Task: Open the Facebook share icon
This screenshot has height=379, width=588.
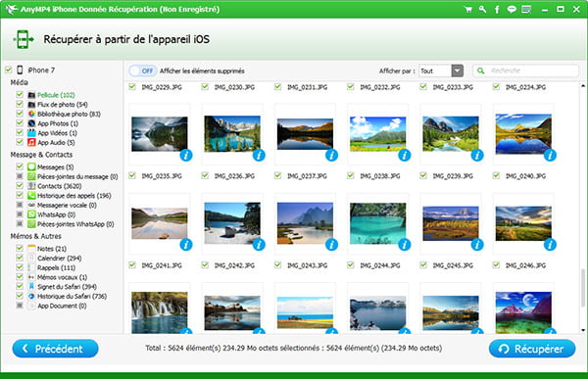Action: (x=497, y=10)
